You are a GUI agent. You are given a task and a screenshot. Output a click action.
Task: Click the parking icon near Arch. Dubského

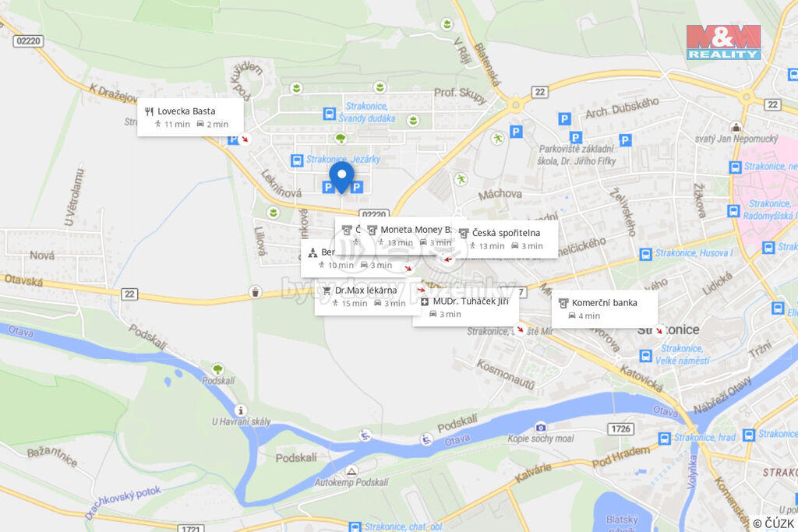tap(564, 119)
